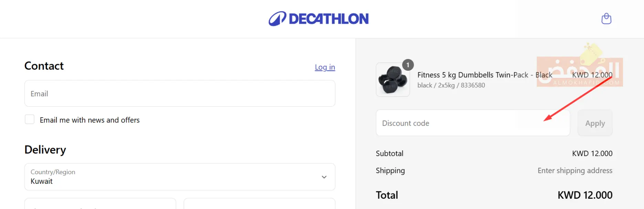This screenshot has width=644, height=209.
Task: Click the Delivery section heading
Action: pyautogui.click(x=45, y=150)
